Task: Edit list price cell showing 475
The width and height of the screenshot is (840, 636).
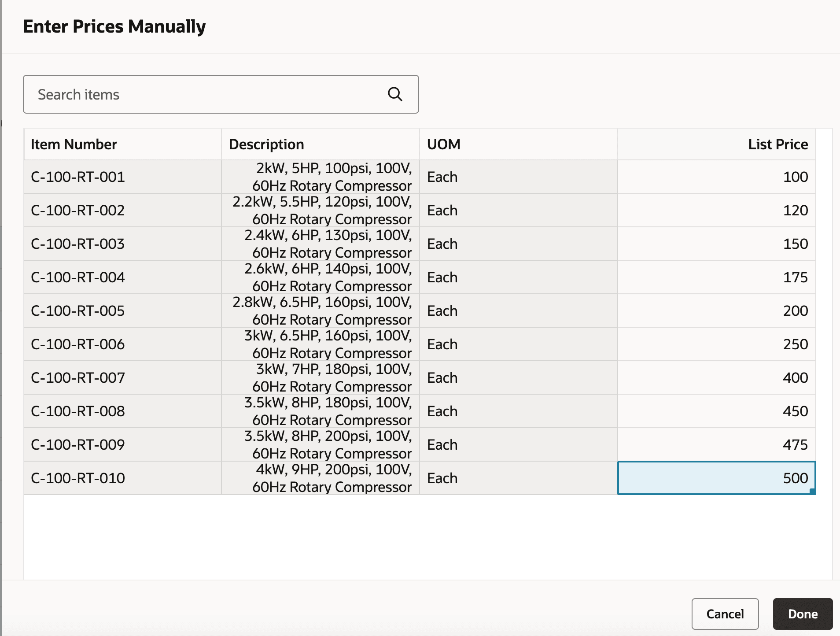Action: (x=716, y=445)
